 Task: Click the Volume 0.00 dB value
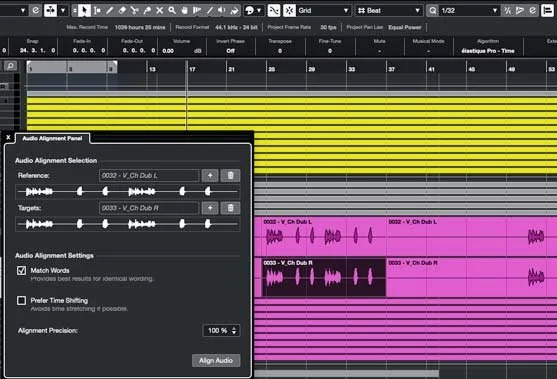(182, 51)
